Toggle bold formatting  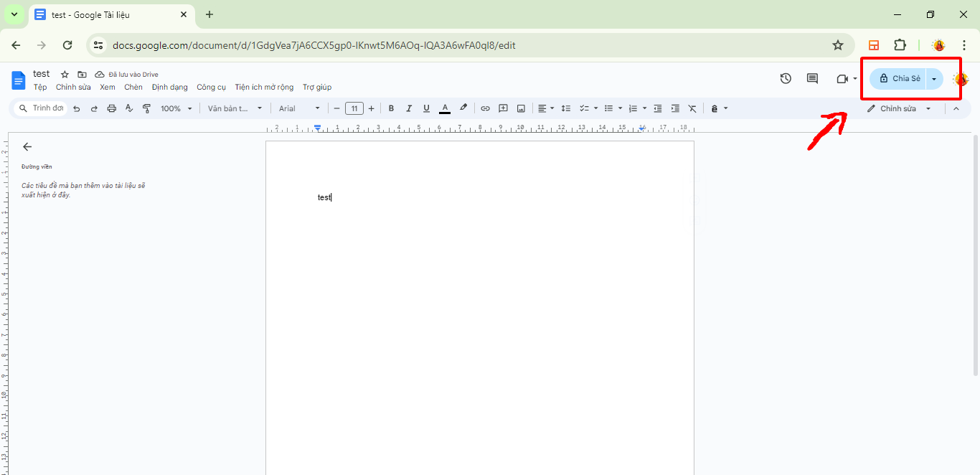(391, 108)
